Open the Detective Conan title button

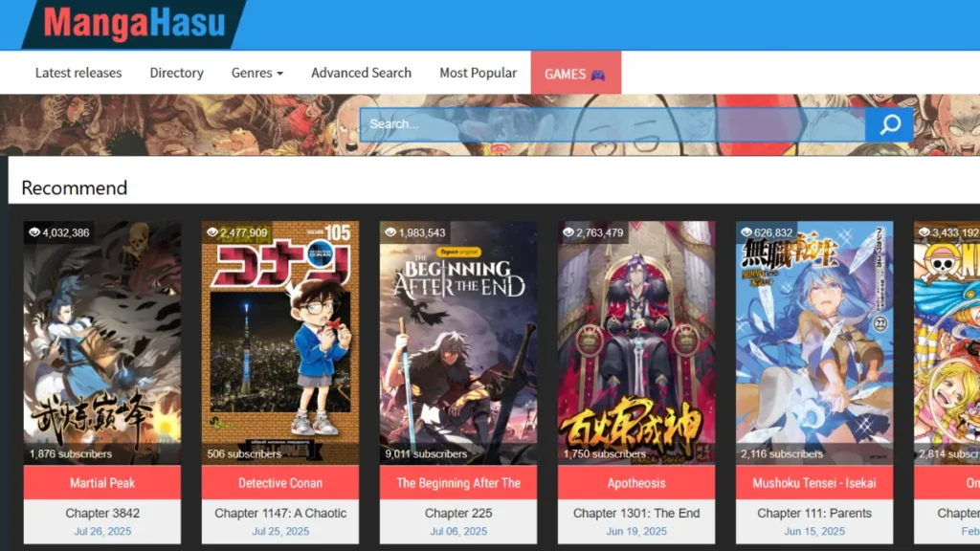pos(280,483)
